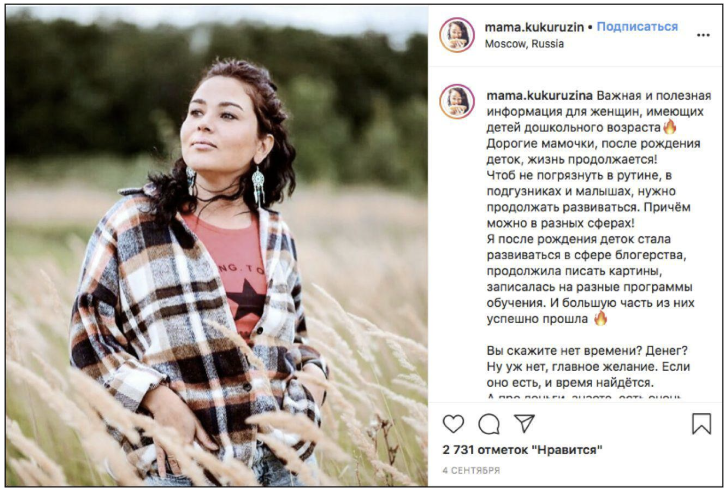Open profile avatar in the post header

click(x=457, y=35)
